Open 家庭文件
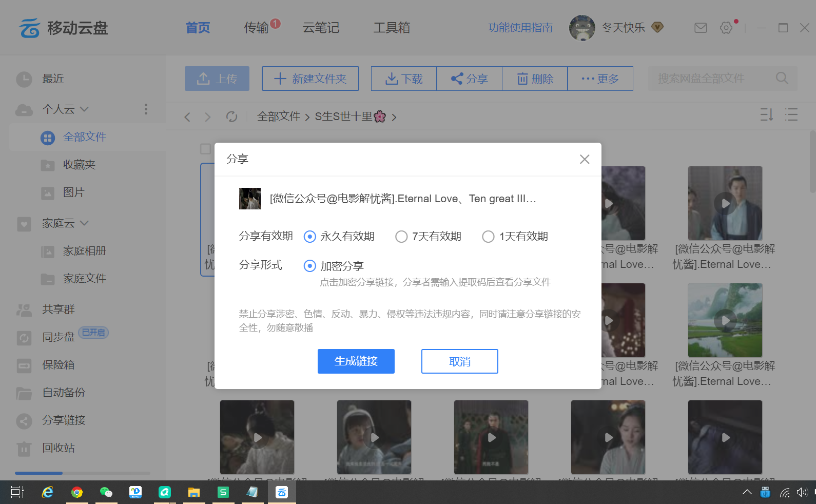The width and height of the screenshot is (816, 504). point(84,279)
